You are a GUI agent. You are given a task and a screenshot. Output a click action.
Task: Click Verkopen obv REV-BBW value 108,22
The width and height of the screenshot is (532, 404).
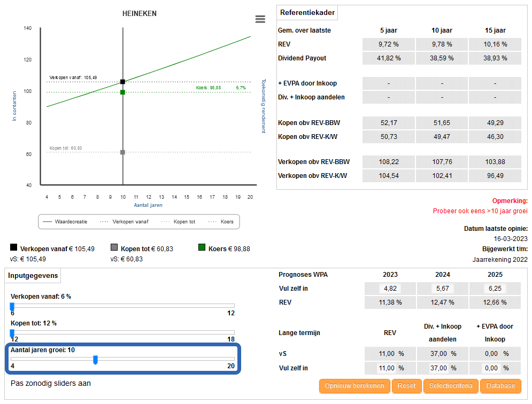click(x=389, y=162)
